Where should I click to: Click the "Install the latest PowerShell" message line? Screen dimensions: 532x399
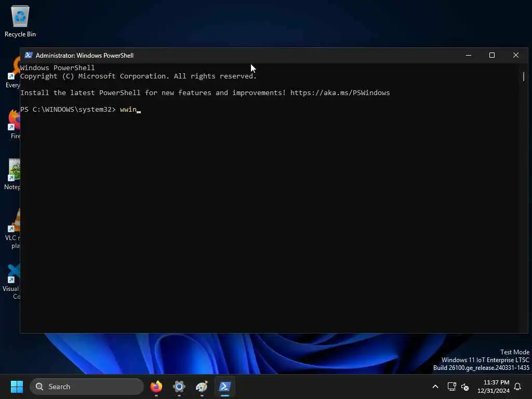click(x=205, y=92)
